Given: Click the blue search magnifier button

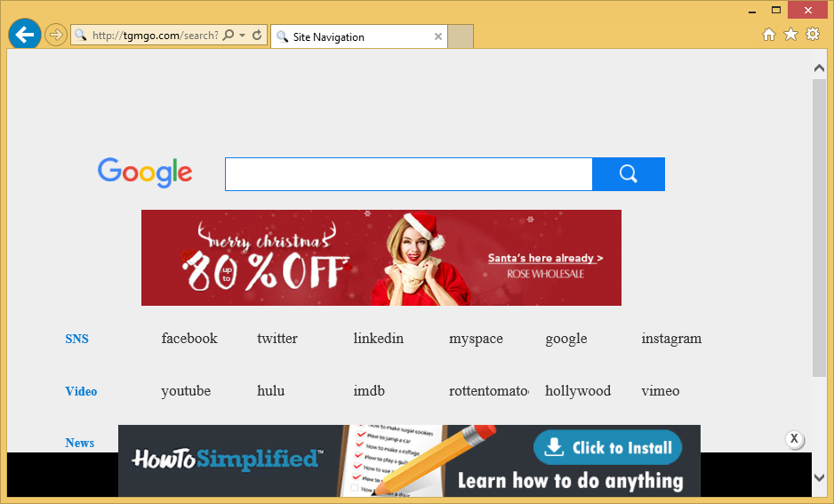Looking at the screenshot, I should (629, 174).
